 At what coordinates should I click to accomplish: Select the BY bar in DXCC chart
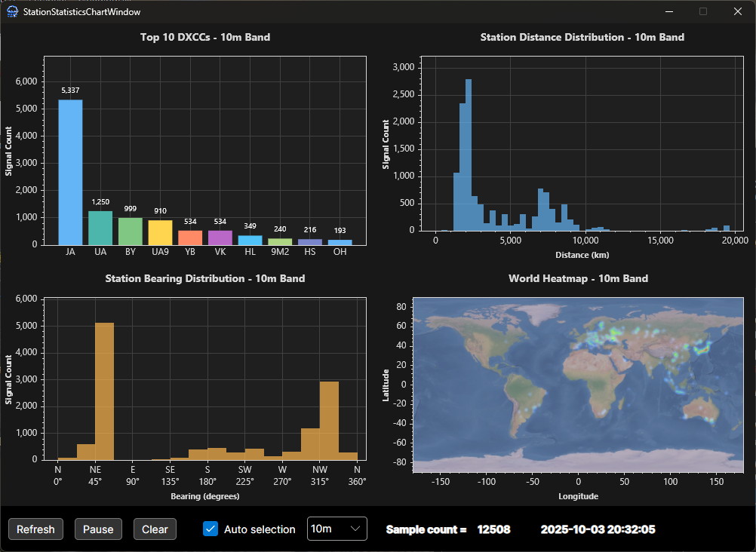(131, 232)
